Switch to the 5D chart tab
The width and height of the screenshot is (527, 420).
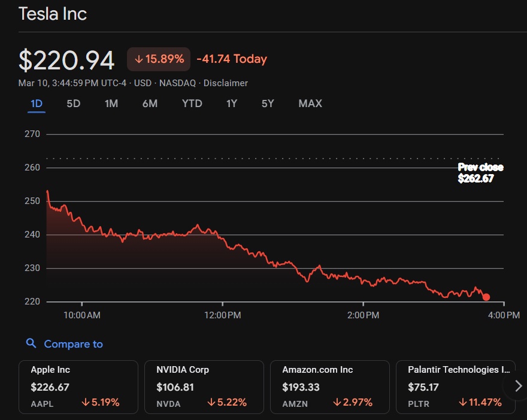point(73,104)
